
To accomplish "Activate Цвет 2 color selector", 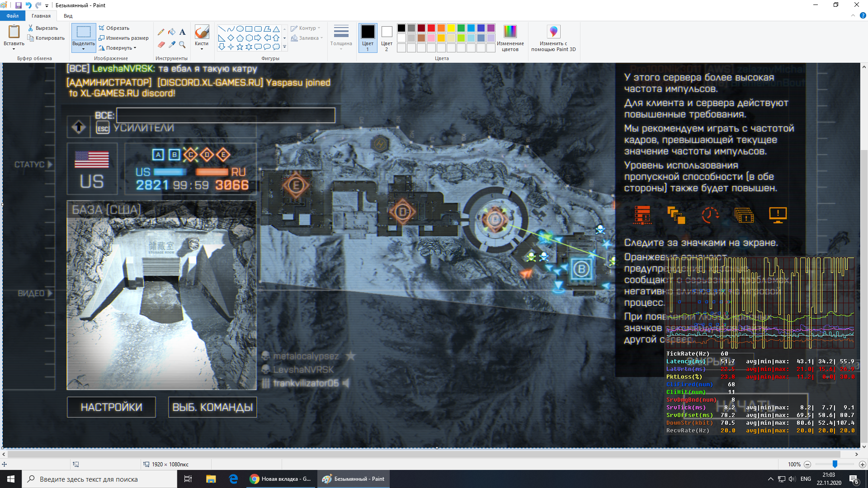I will click(387, 38).
